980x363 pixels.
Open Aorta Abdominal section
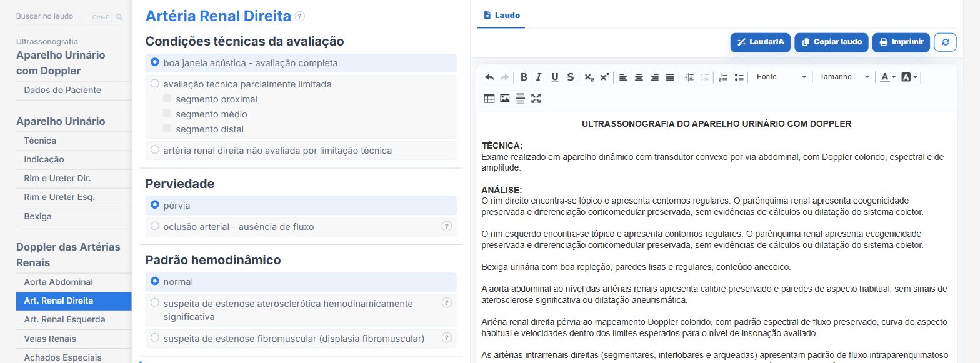point(74,282)
